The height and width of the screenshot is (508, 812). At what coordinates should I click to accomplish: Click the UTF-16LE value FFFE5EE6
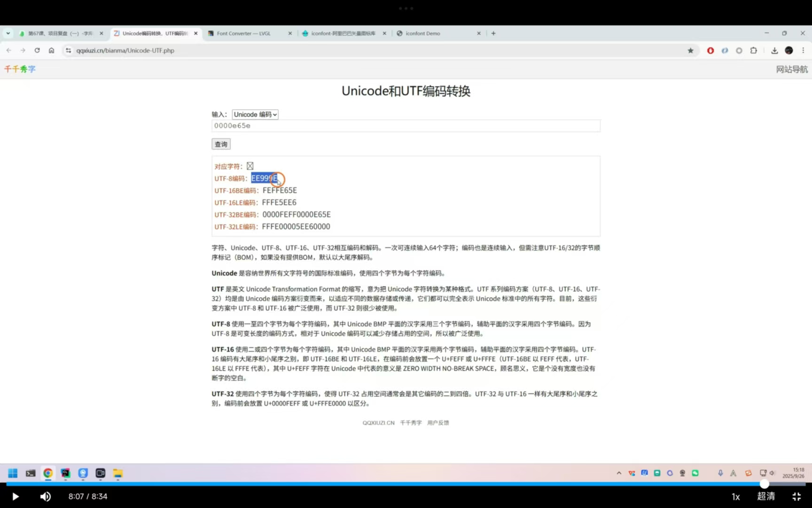click(279, 203)
